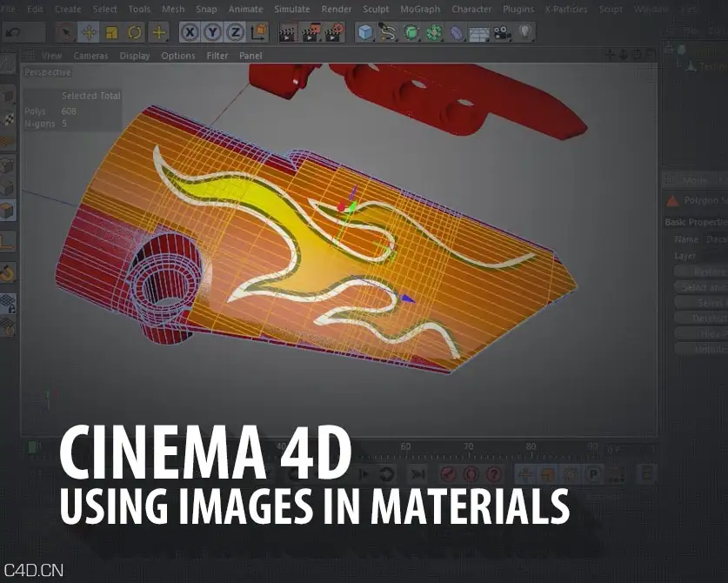Screen dimensions: 728x583
Task: Click the purple deformer icon
Action: pos(457,32)
